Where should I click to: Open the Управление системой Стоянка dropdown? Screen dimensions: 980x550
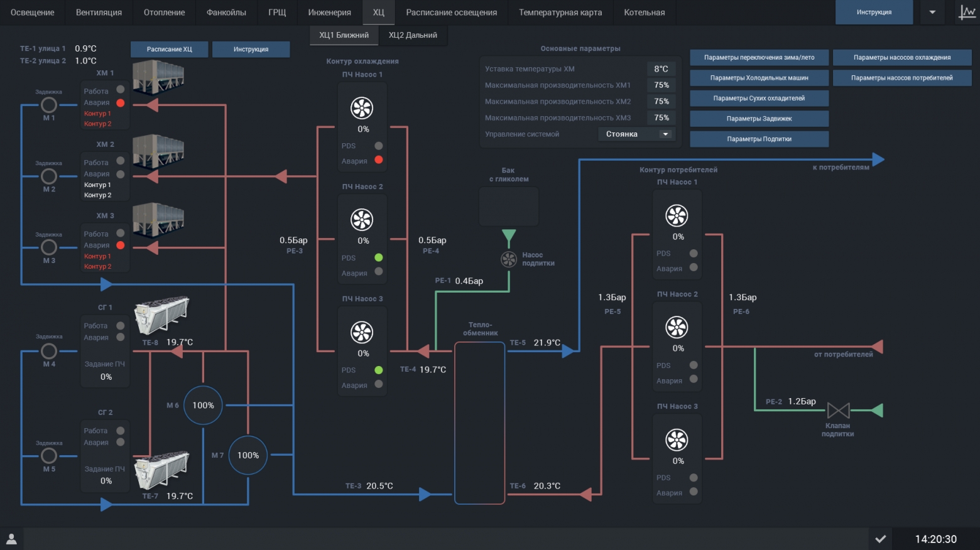636,134
